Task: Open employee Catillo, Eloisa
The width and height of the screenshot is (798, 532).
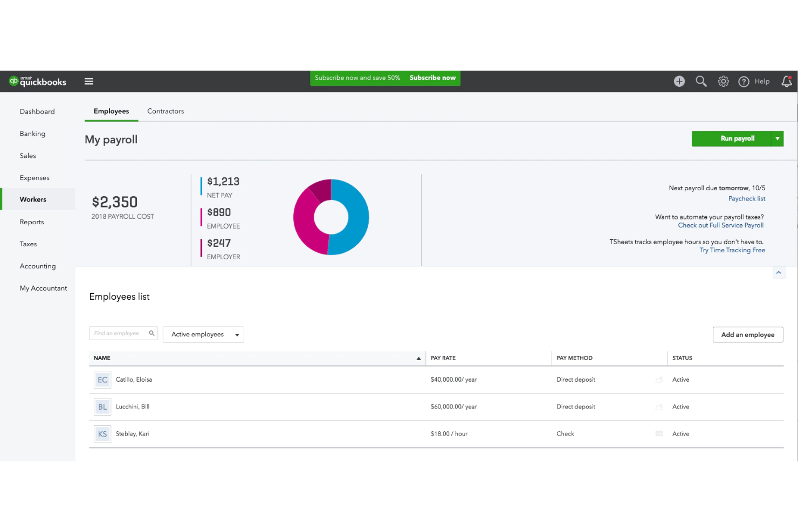Action: click(134, 380)
